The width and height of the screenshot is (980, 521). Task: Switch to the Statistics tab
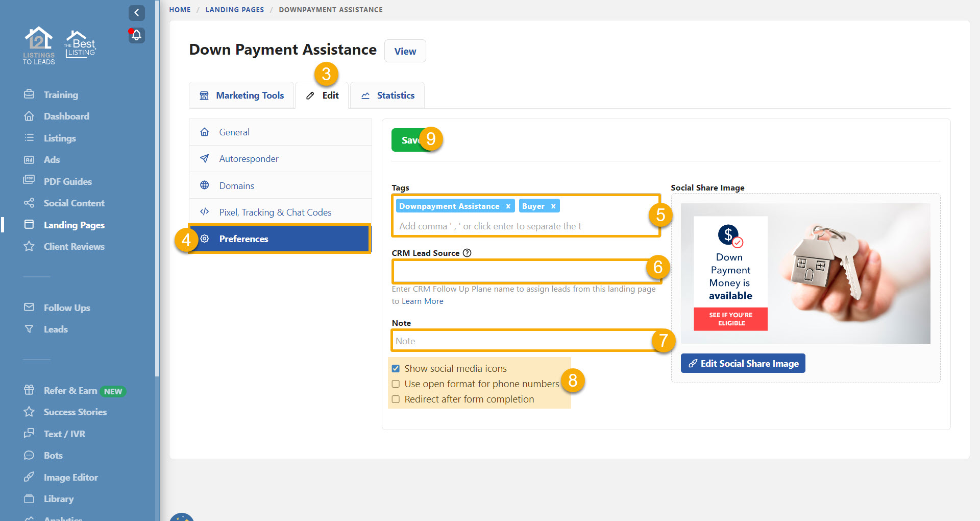(387, 96)
